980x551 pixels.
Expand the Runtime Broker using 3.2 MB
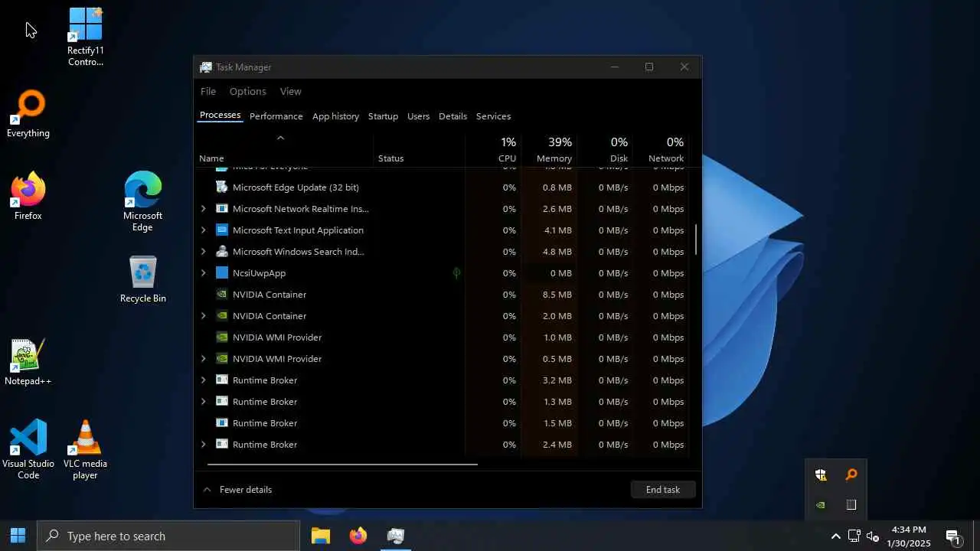(203, 380)
